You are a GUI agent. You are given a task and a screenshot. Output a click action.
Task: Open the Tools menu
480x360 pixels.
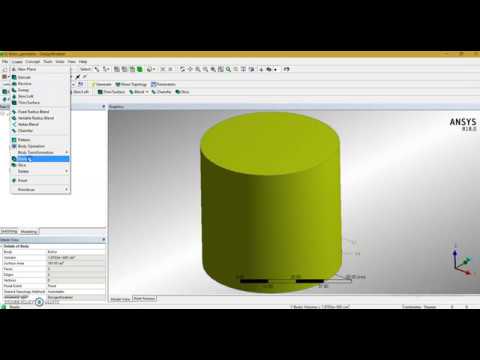[x=48, y=62]
